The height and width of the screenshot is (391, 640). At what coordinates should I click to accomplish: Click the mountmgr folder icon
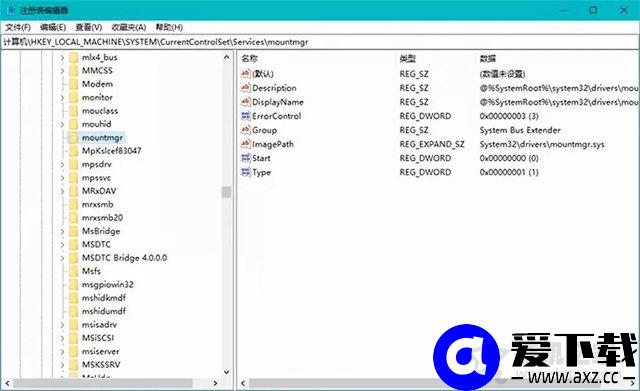73,138
